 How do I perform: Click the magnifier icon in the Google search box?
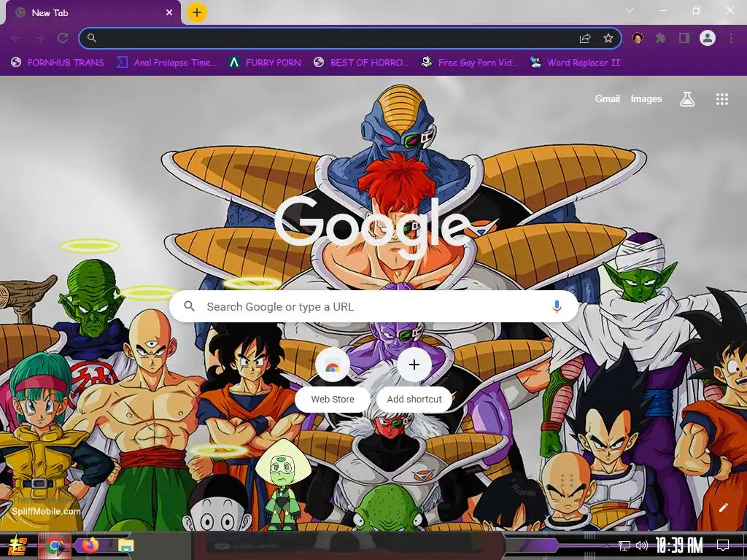point(189,306)
